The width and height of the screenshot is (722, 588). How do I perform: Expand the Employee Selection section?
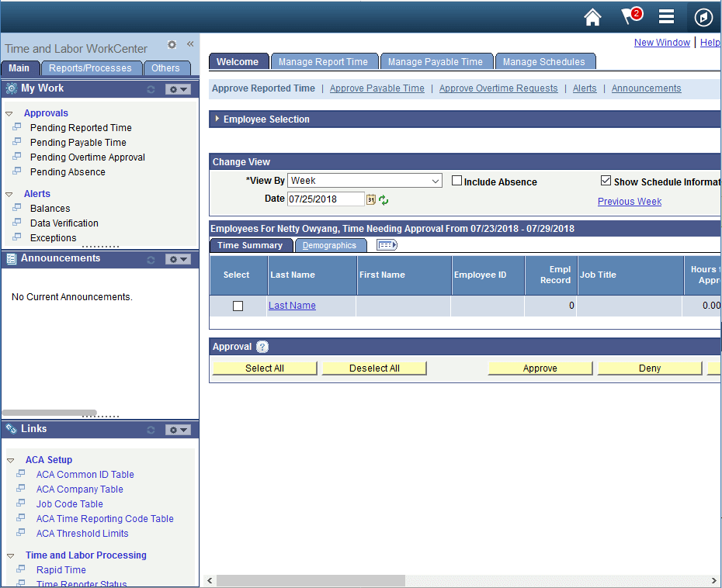(x=217, y=119)
